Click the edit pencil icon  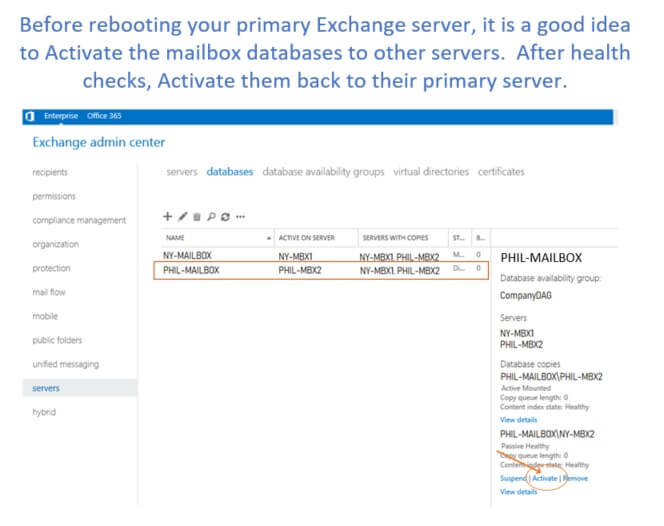pos(183,216)
